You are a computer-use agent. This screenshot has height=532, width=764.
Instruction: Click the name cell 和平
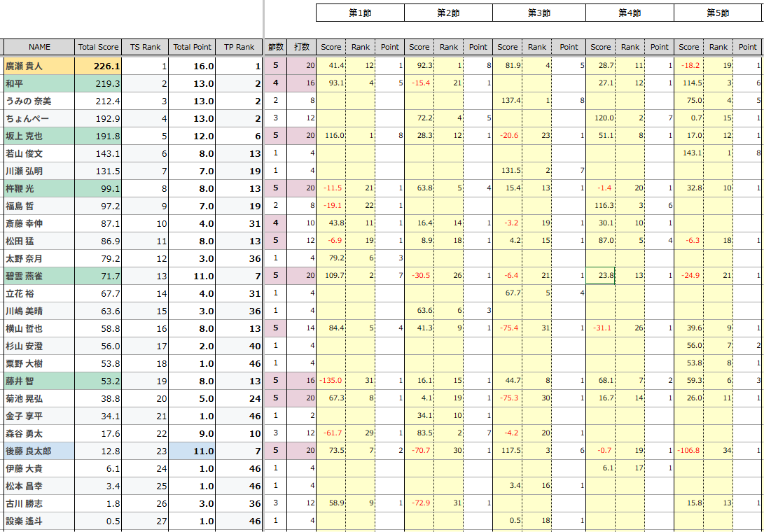[39, 84]
